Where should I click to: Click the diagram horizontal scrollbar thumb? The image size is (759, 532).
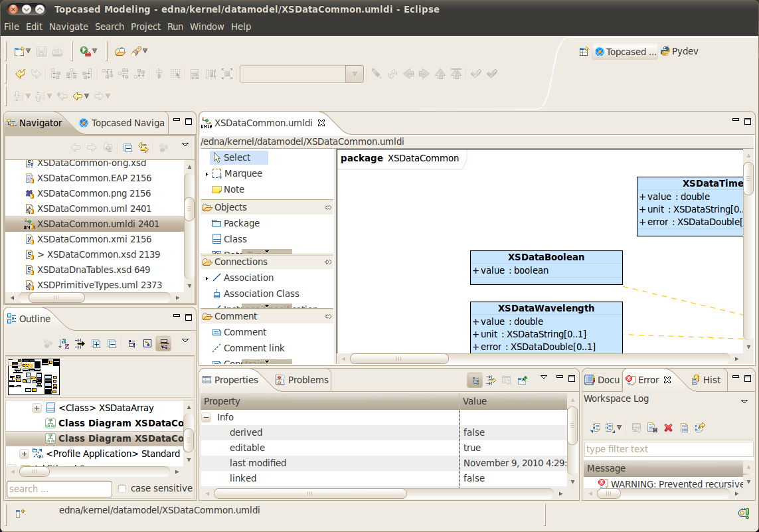pos(399,359)
